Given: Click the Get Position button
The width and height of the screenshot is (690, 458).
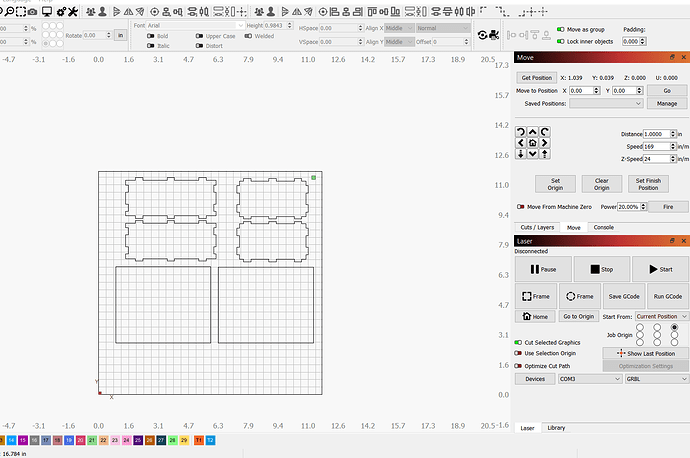Looking at the screenshot, I should pyautogui.click(x=536, y=78).
